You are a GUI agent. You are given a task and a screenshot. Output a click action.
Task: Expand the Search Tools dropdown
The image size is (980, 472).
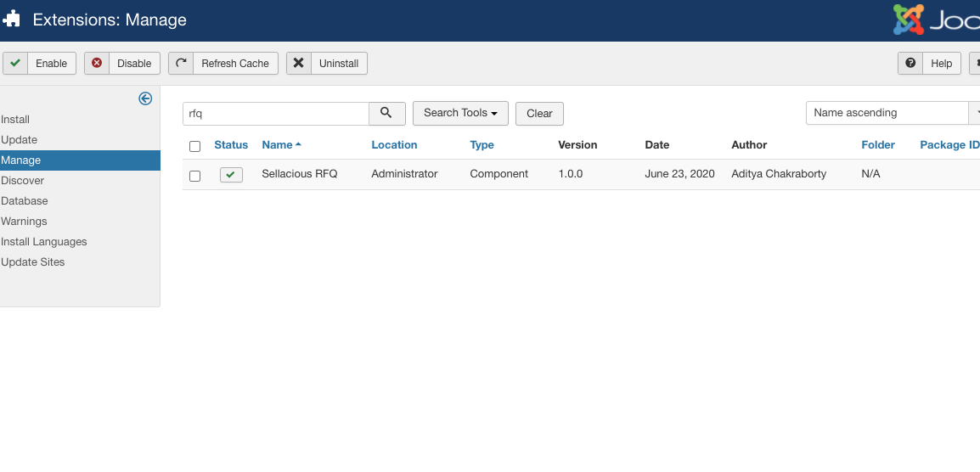point(460,113)
